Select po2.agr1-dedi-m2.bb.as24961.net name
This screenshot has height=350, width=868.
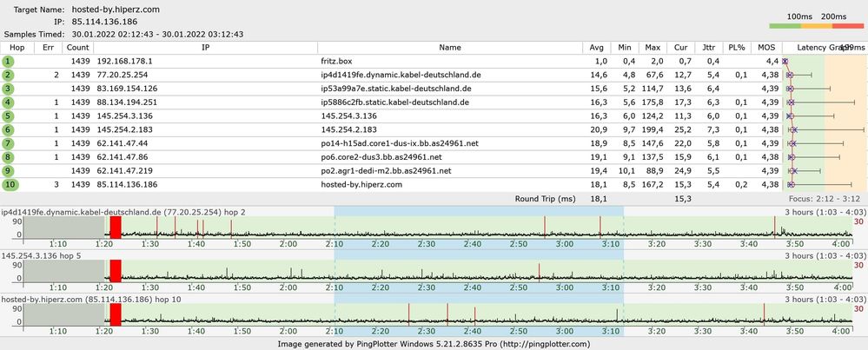point(386,171)
